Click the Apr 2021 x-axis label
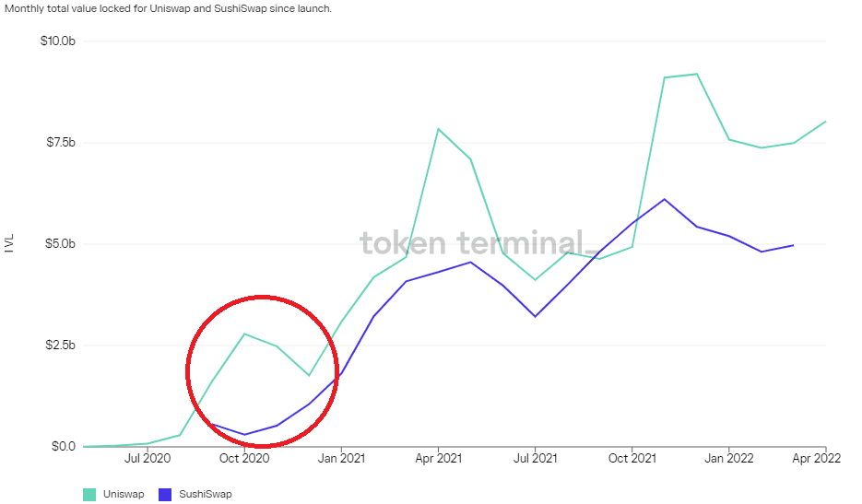Viewport: 862px width, 504px height. tap(438, 458)
